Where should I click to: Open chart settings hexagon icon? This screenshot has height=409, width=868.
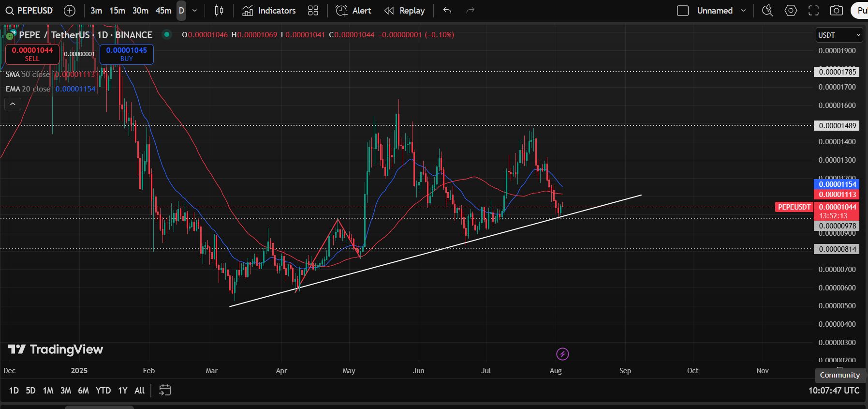[791, 11]
